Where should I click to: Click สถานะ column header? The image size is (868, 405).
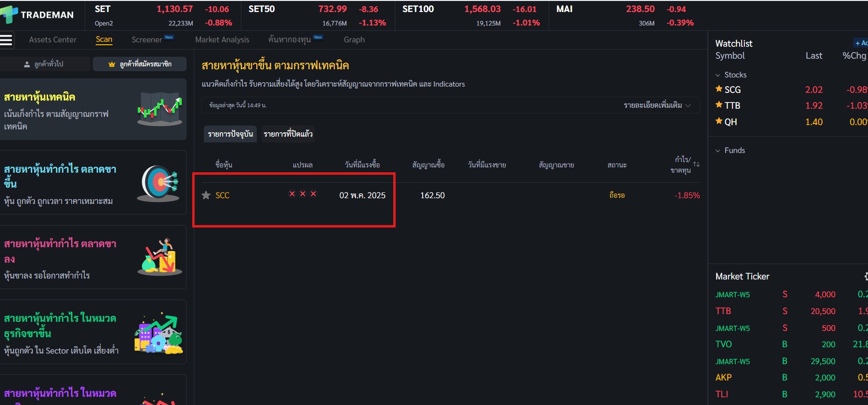point(617,165)
